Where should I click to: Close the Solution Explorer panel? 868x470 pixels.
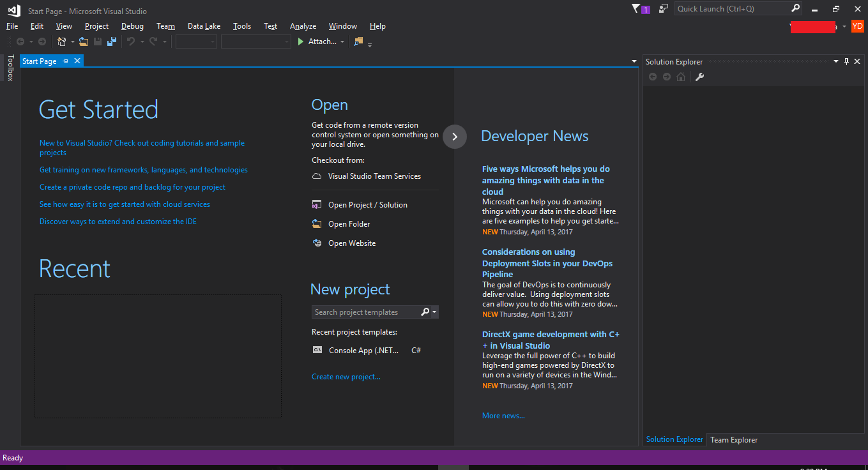tap(858, 61)
